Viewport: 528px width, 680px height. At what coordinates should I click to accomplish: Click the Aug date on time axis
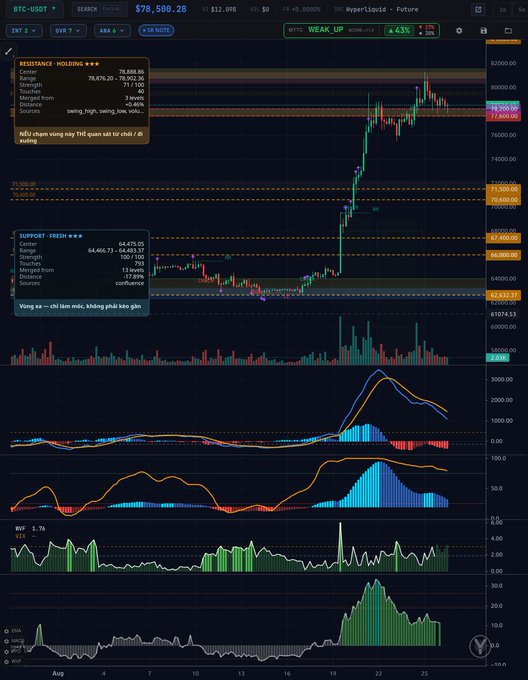(x=58, y=673)
